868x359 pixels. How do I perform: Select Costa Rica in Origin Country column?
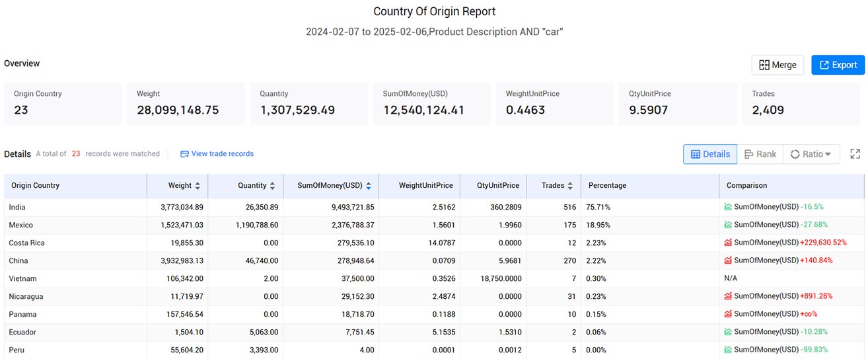click(26, 243)
